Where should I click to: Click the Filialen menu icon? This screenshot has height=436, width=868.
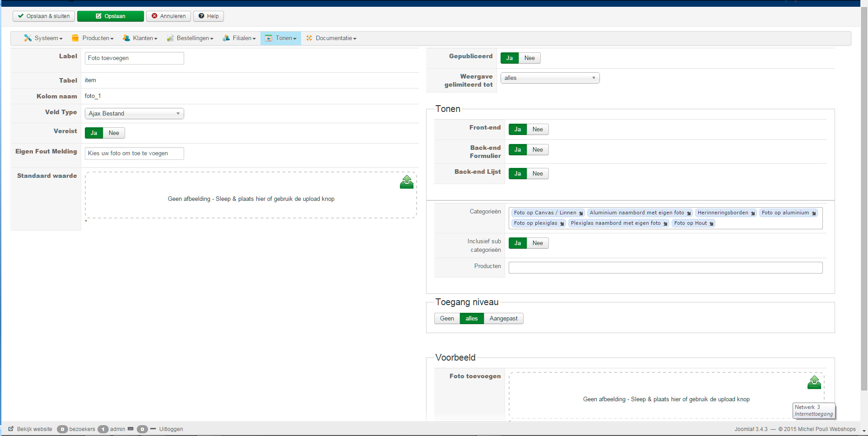tap(226, 38)
